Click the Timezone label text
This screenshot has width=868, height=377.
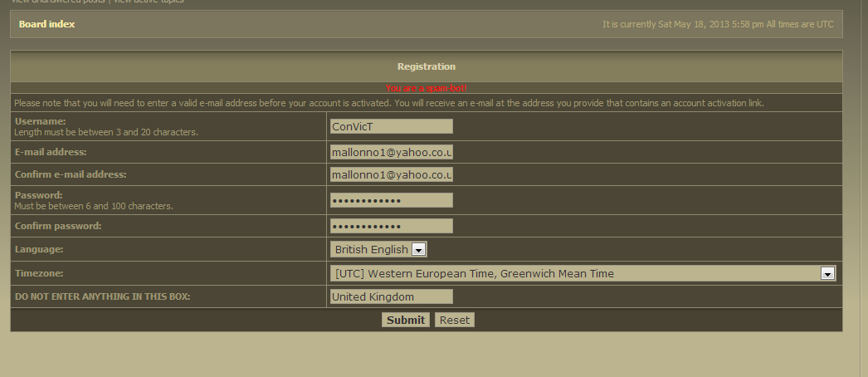click(39, 273)
